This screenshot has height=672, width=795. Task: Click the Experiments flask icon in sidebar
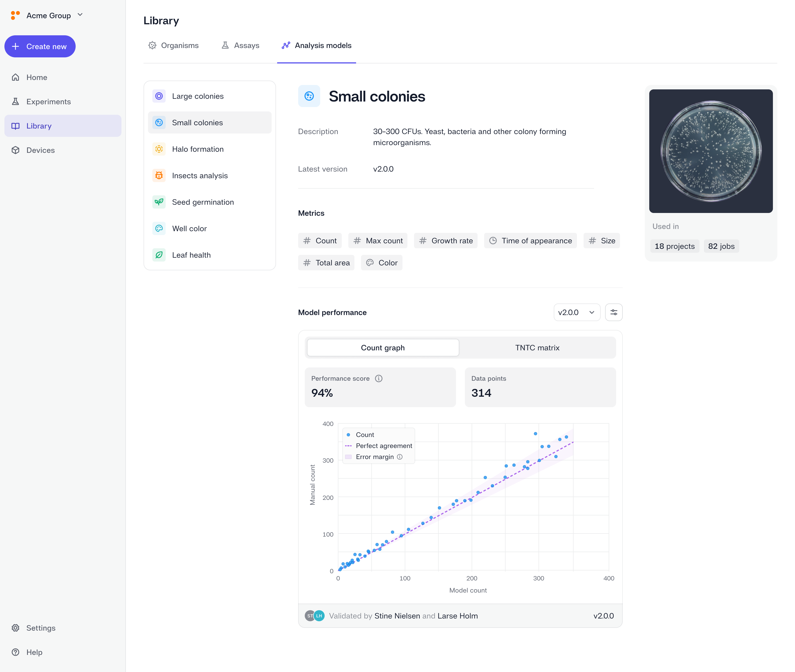[16, 102]
